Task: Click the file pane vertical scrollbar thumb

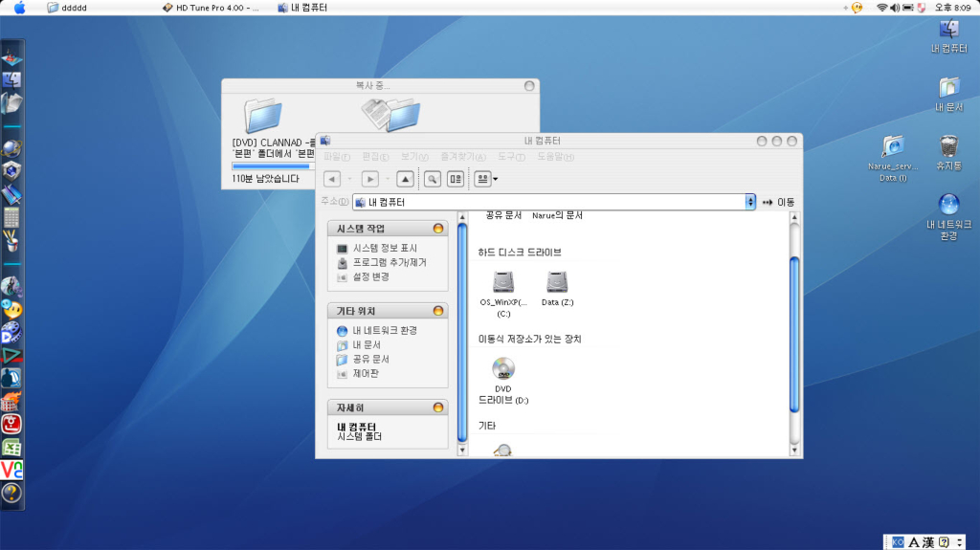Action: pos(794,335)
